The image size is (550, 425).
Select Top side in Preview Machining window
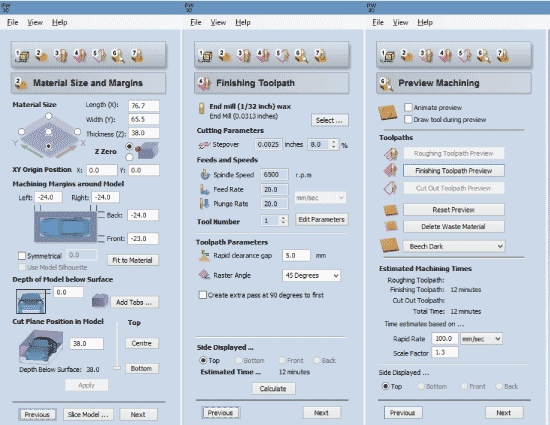click(x=385, y=386)
